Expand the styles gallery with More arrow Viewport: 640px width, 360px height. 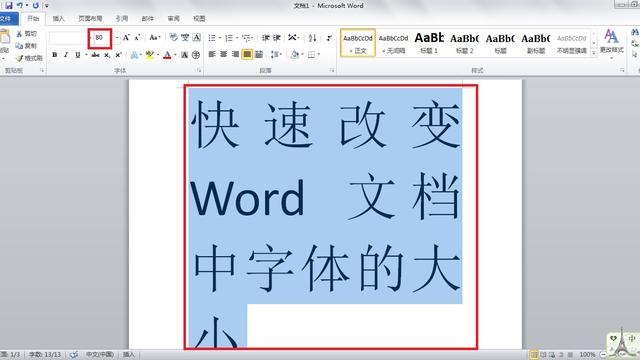coord(594,53)
